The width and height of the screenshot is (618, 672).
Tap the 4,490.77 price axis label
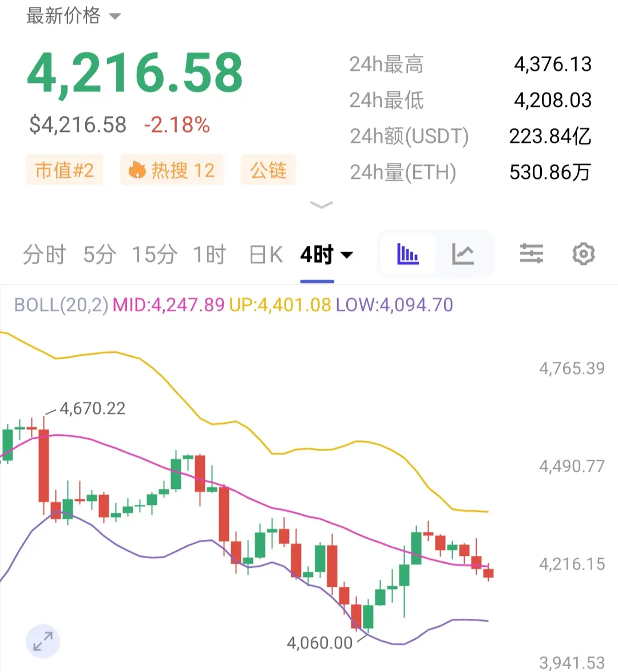pyautogui.click(x=572, y=466)
